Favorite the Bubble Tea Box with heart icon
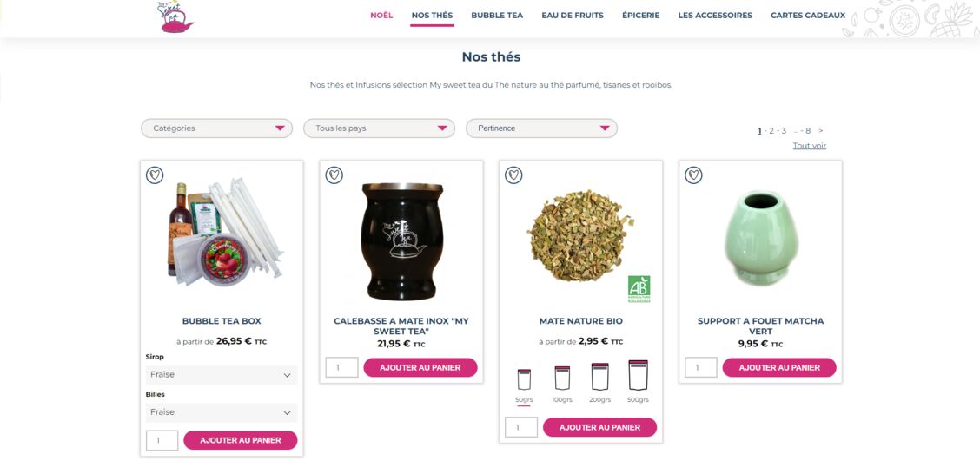The height and width of the screenshot is (474, 980). tap(155, 174)
